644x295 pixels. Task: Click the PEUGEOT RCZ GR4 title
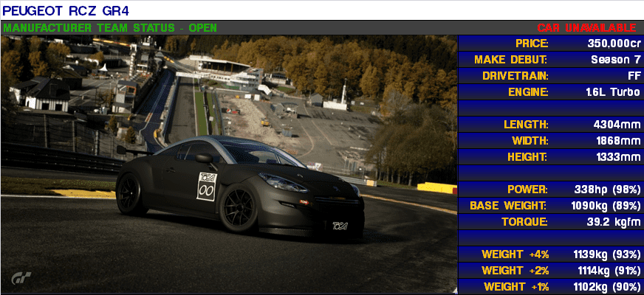point(66,10)
